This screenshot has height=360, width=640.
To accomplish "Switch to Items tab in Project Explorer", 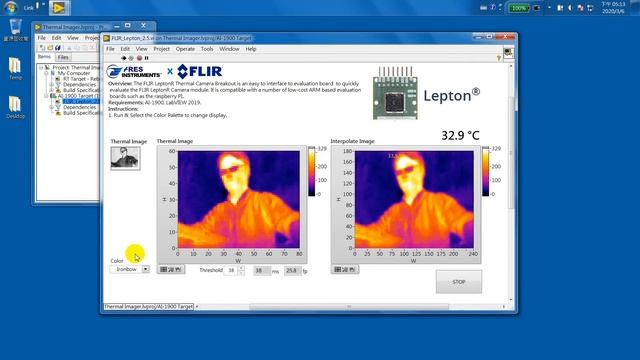I will tap(44, 57).
